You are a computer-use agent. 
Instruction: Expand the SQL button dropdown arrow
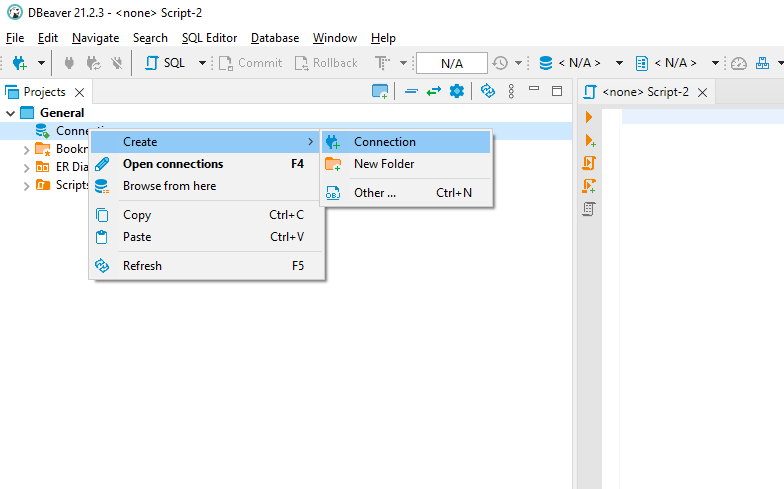pyautogui.click(x=202, y=63)
